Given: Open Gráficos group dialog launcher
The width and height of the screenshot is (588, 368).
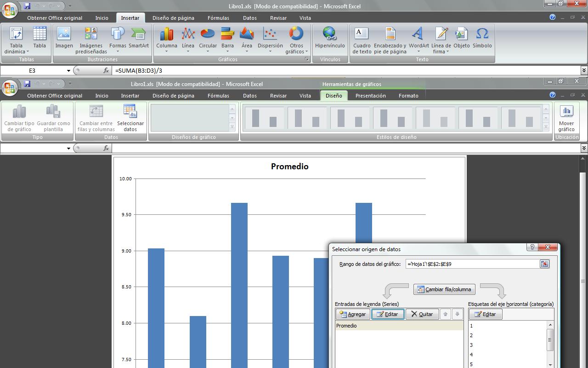Looking at the screenshot, I should coord(307,59).
